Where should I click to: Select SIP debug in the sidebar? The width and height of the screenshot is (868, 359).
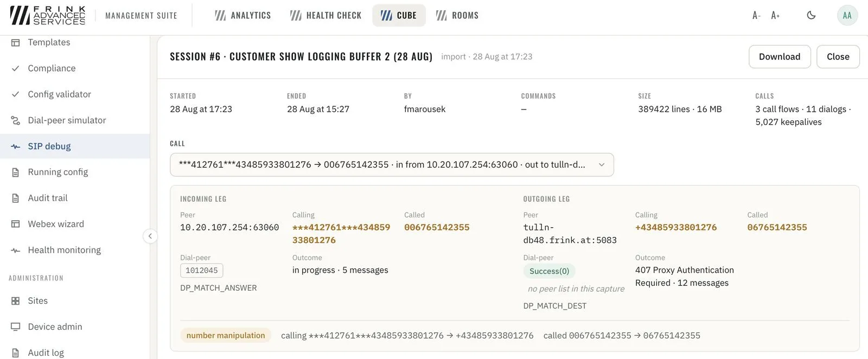click(75, 146)
